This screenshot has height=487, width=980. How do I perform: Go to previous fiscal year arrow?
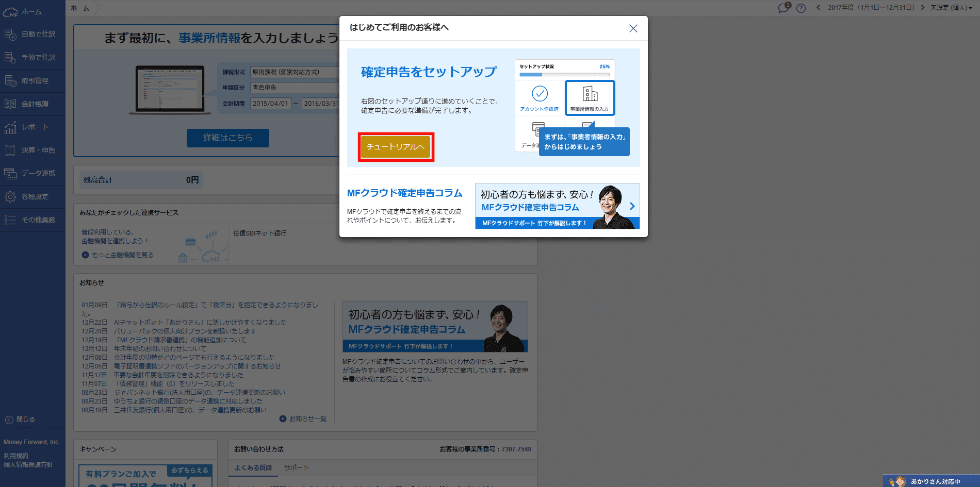(x=818, y=8)
